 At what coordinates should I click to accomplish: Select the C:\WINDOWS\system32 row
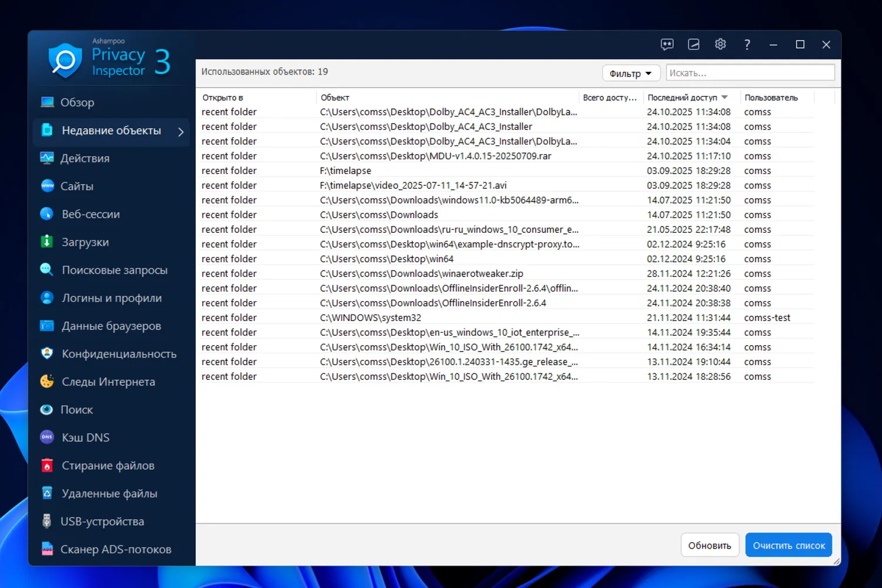(x=507, y=318)
